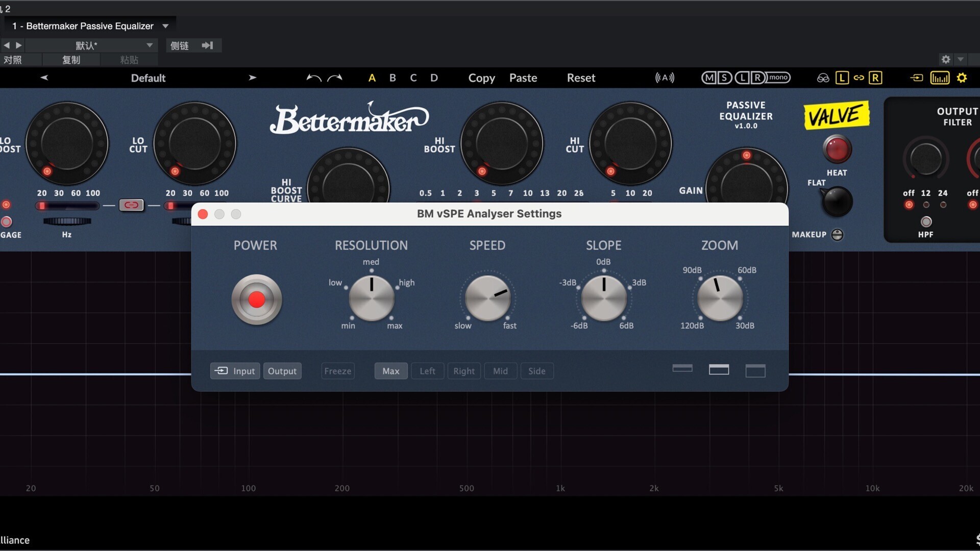Select output filter 12 radio LED
Screen dimensions: 980x551
926,205
